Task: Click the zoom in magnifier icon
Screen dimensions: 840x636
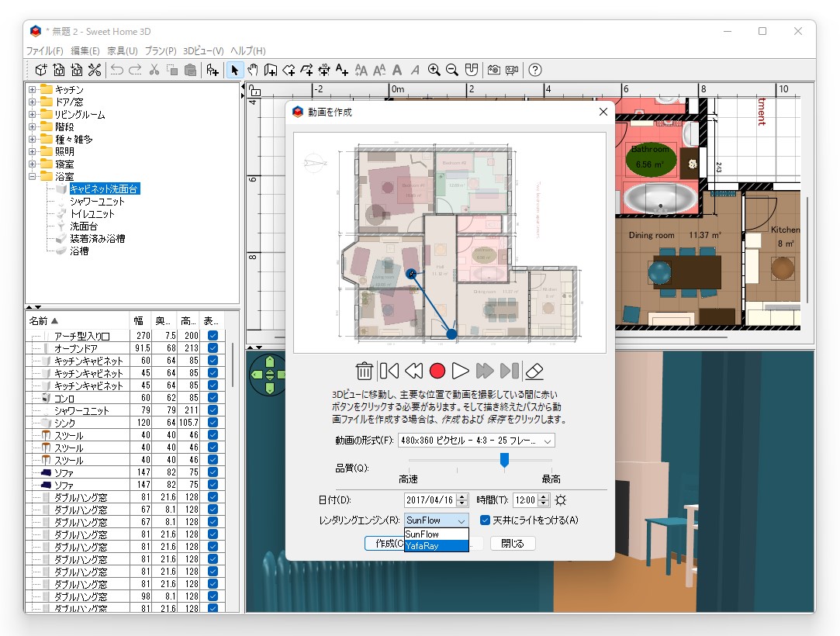Action: (x=434, y=70)
